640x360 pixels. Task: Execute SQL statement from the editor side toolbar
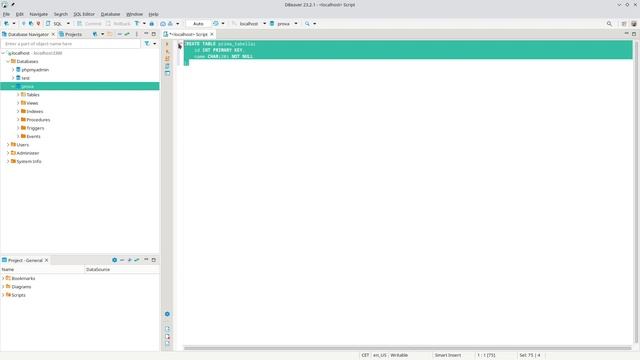[167, 44]
